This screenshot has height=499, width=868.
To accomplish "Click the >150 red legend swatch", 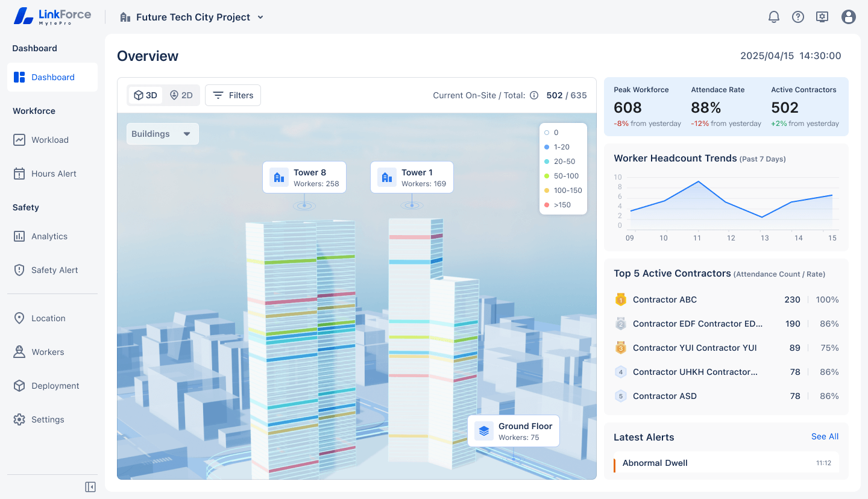I will point(547,205).
